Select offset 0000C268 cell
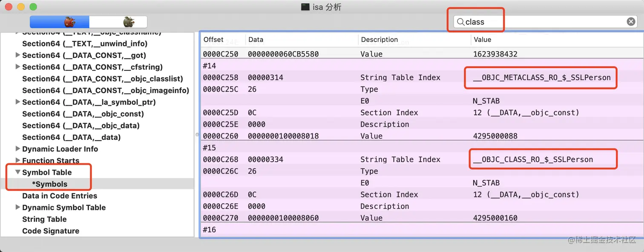Screen dimensions: 644x252 click(221, 159)
